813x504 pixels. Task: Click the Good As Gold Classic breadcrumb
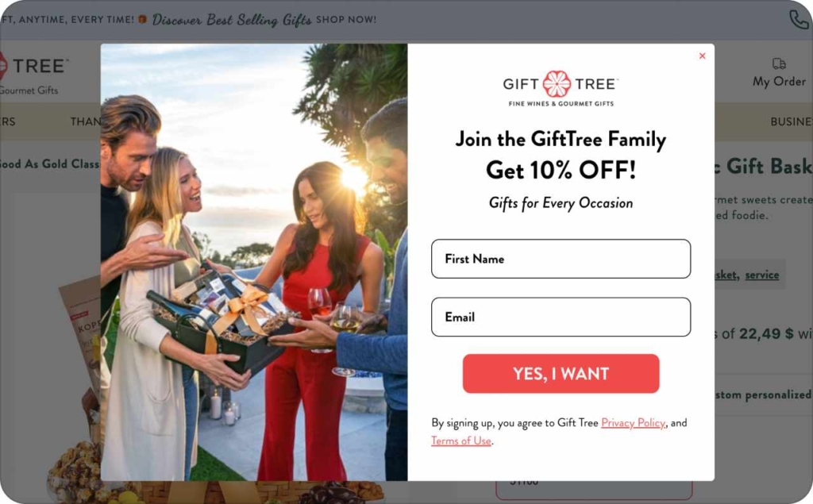click(50, 164)
